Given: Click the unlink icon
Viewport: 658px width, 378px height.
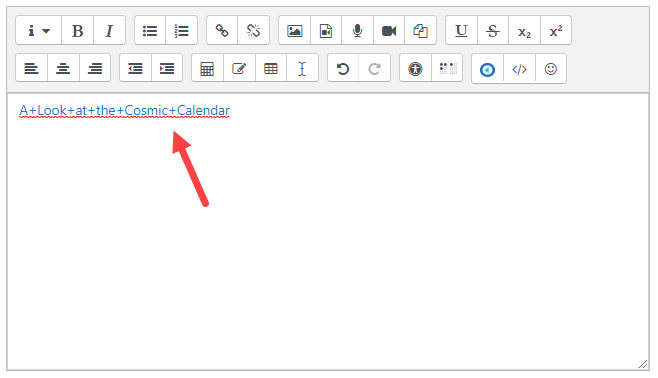Looking at the screenshot, I should (253, 31).
